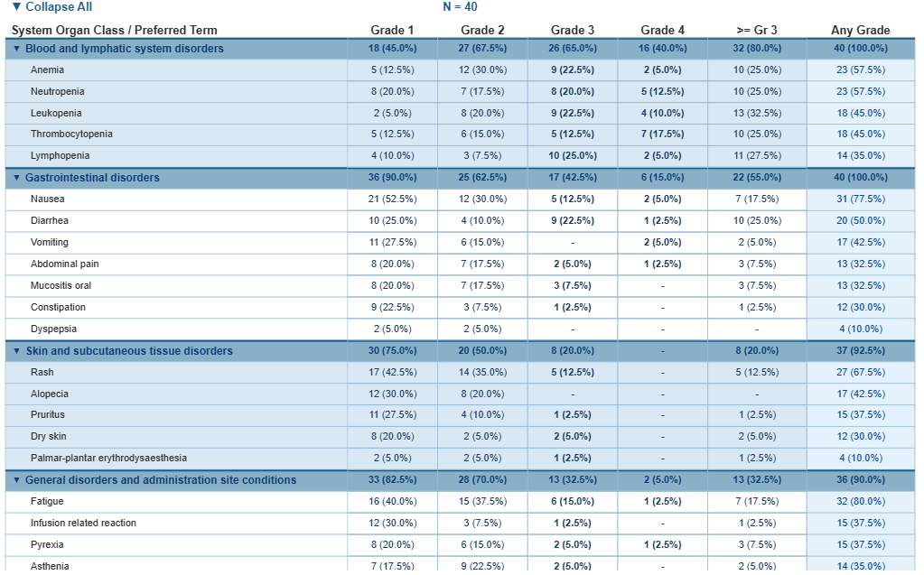Click the Grade 4 column header
The width and height of the screenshot is (924, 575).
pyautogui.click(x=662, y=30)
